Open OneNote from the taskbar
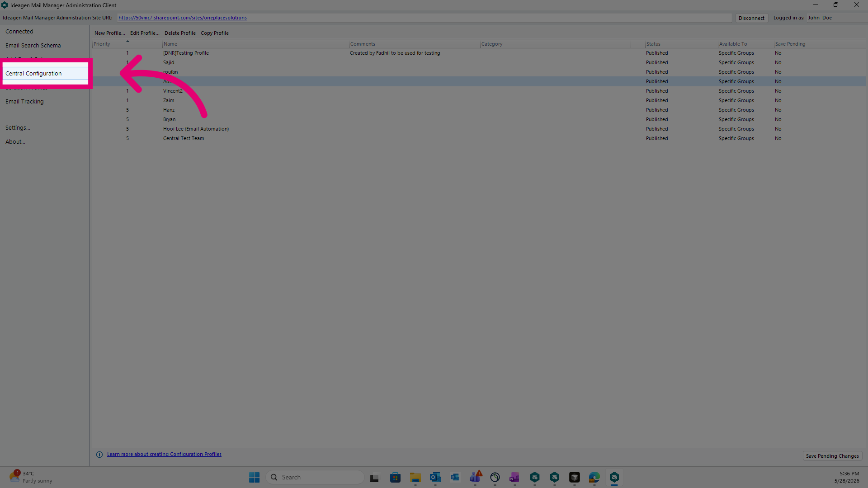This screenshot has height=488, width=868. (x=514, y=478)
